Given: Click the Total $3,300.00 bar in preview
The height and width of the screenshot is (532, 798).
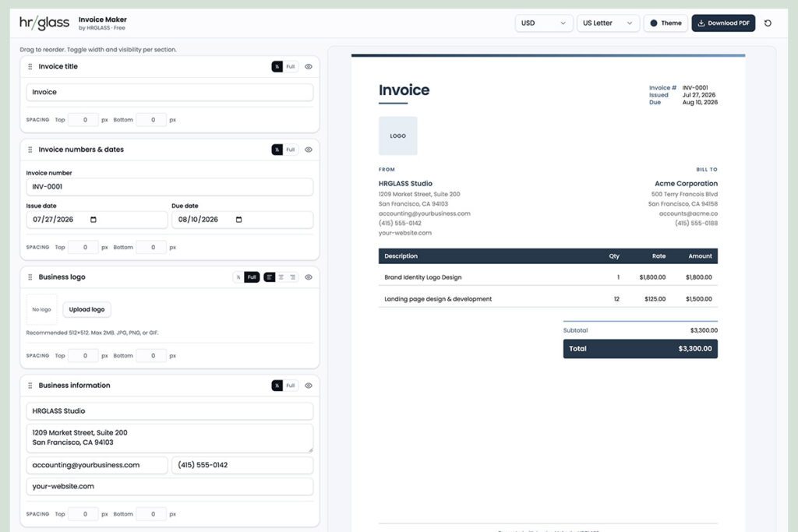Looking at the screenshot, I should pos(641,349).
